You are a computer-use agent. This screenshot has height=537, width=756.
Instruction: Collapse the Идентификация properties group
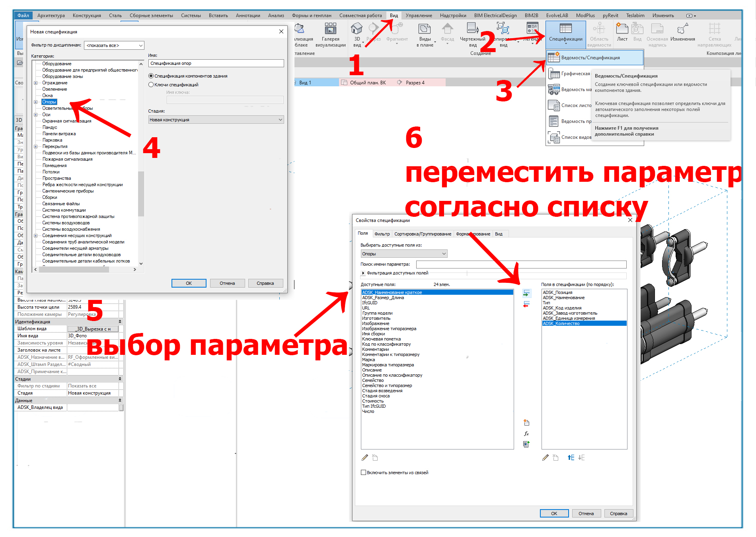tap(120, 321)
